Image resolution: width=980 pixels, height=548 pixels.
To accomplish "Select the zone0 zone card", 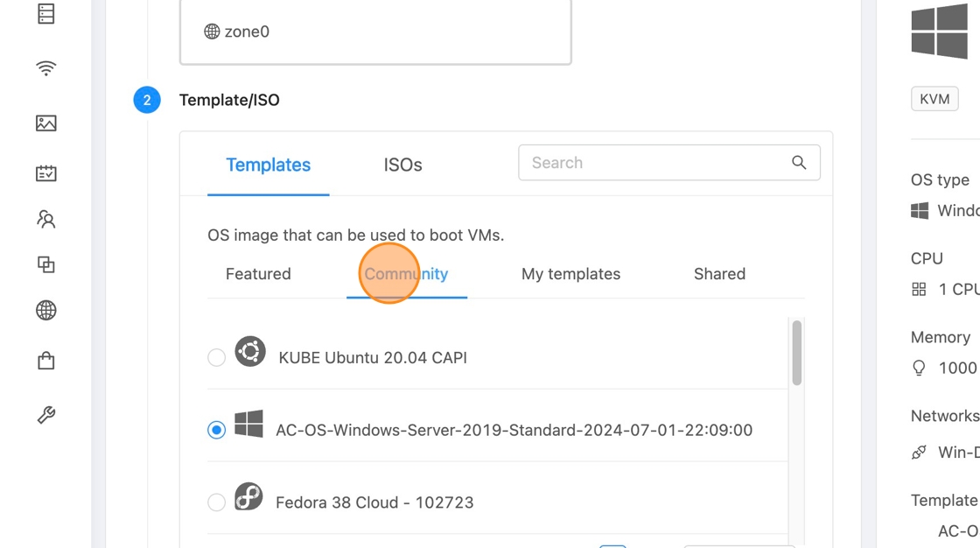I will click(375, 32).
